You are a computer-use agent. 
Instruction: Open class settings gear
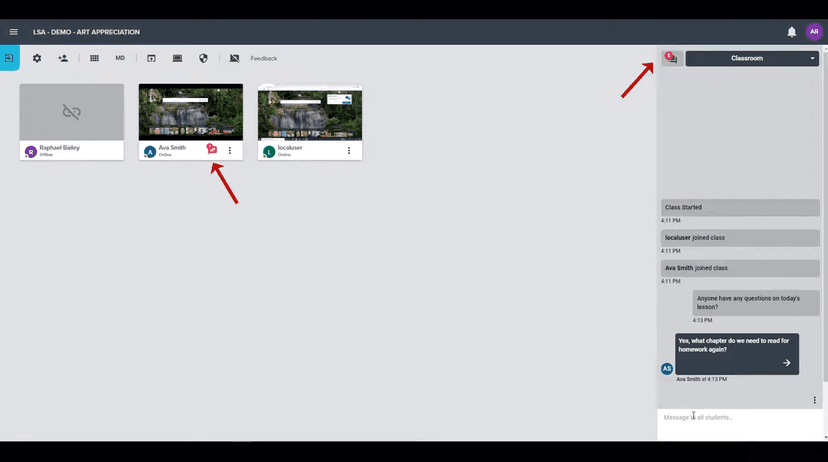pos(37,58)
